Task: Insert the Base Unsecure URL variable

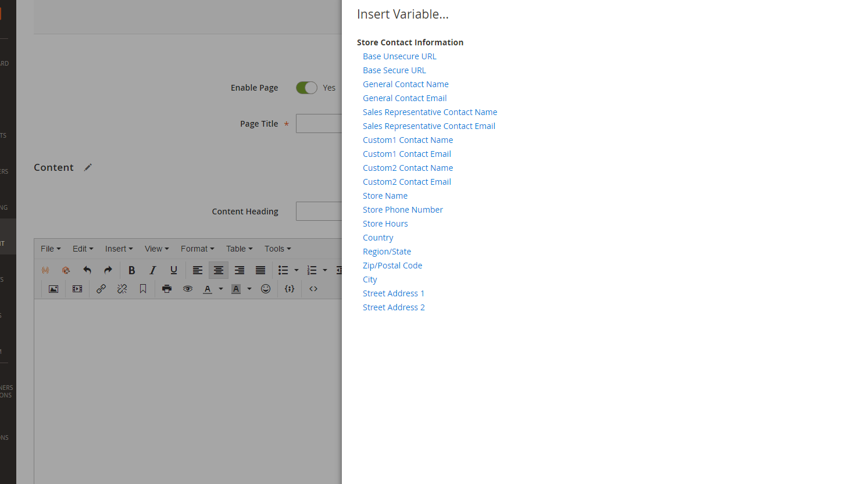Action: coord(399,56)
